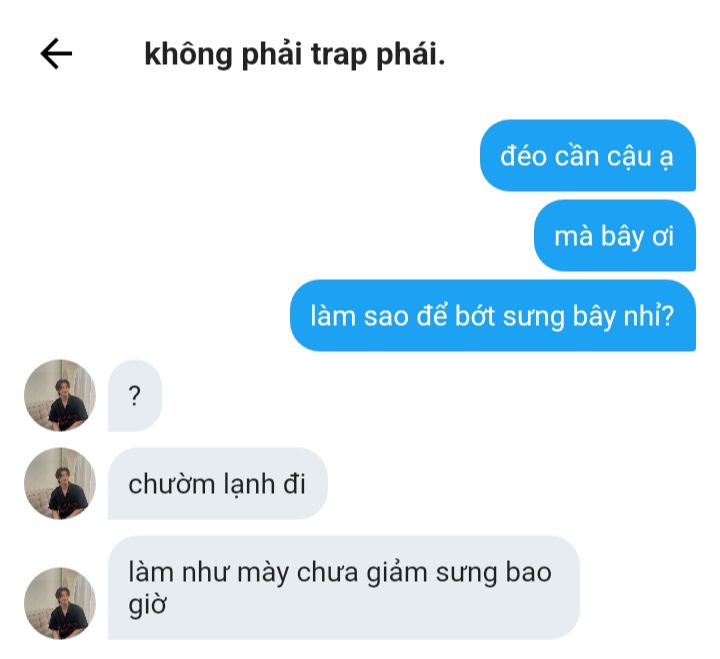720x659 pixels.
Task: Select the blue bubble 'mà bây ơi'
Action: coord(615,236)
